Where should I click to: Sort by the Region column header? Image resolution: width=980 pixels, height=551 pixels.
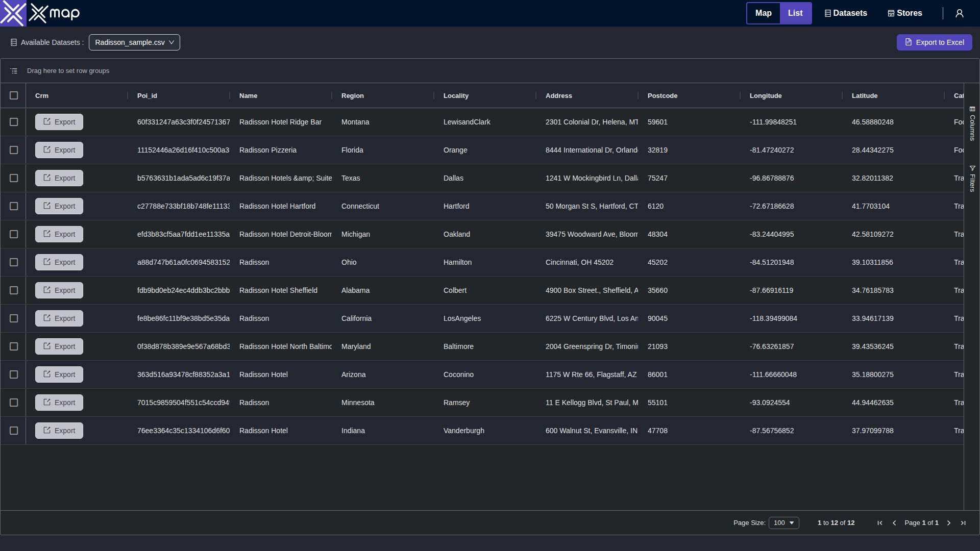click(x=353, y=96)
